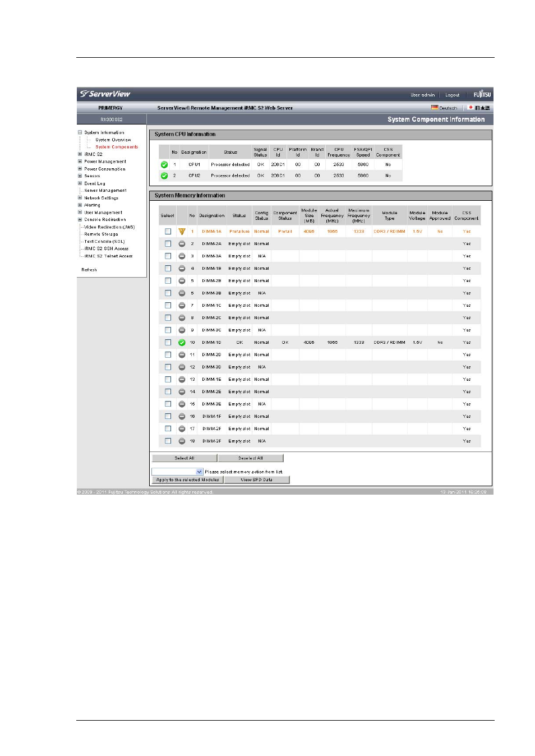Viewport: 535px width, 756px height.
Task: Expand the User Management tree node
Action: coord(80,213)
